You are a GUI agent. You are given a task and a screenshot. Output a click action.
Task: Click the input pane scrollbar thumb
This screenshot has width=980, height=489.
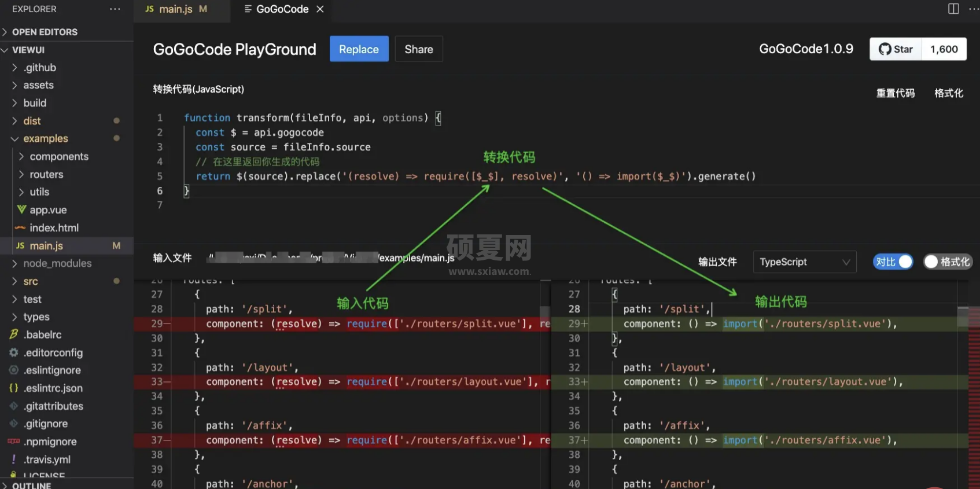[545, 317]
